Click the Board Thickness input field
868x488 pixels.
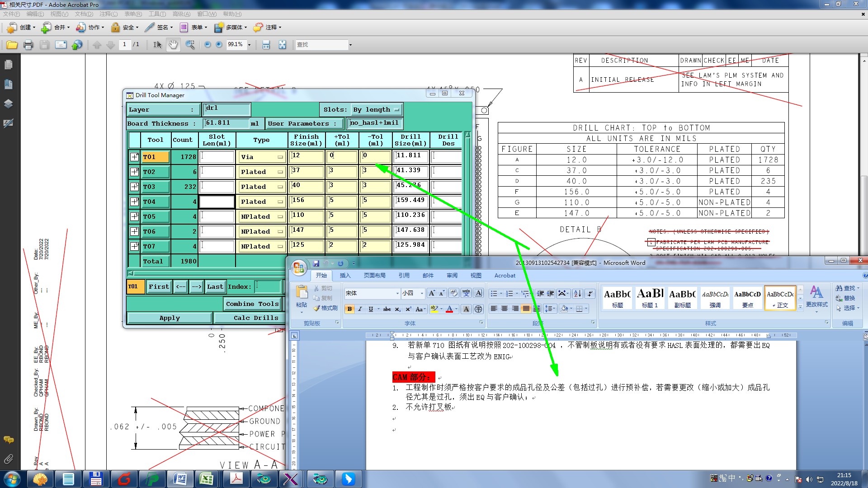click(226, 123)
